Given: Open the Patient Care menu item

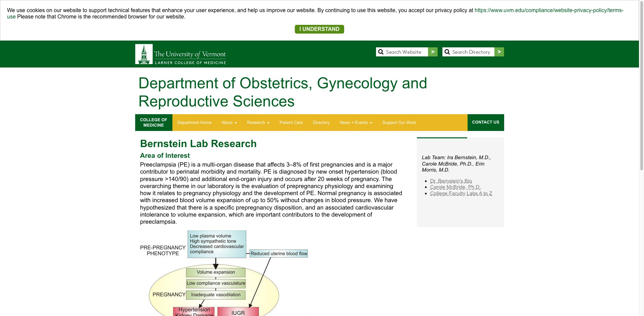Looking at the screenshot, I should coord(291,123).
